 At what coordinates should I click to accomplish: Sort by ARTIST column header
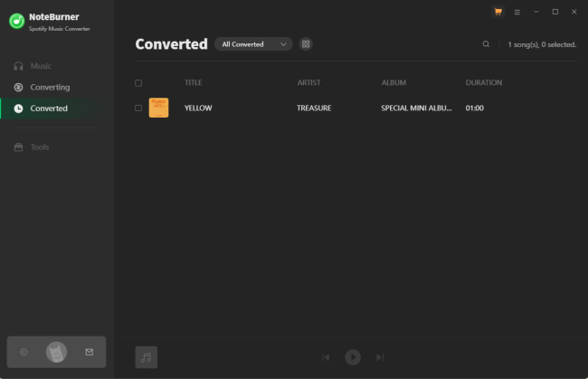(309, 83)
